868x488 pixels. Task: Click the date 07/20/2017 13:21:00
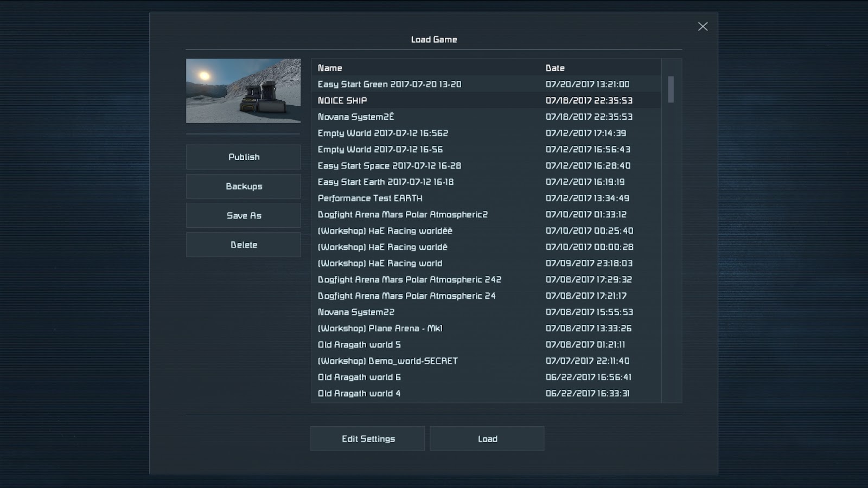point(588,84)
